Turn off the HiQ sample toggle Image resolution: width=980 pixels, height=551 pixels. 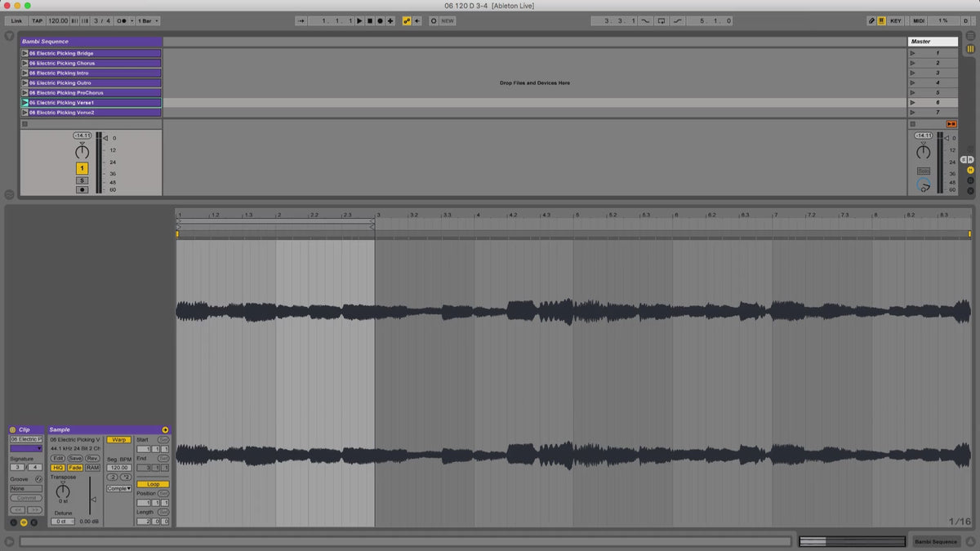point(58,468)
